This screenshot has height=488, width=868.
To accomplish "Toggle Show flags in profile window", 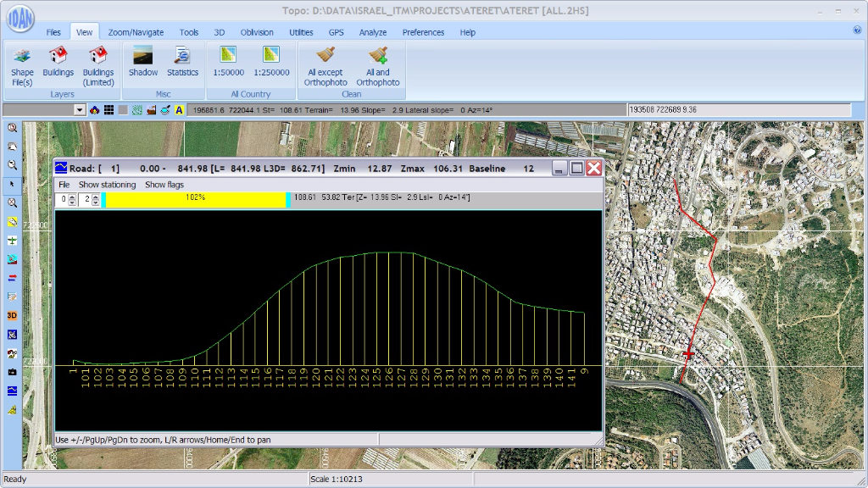I will [x=164, y=185].
